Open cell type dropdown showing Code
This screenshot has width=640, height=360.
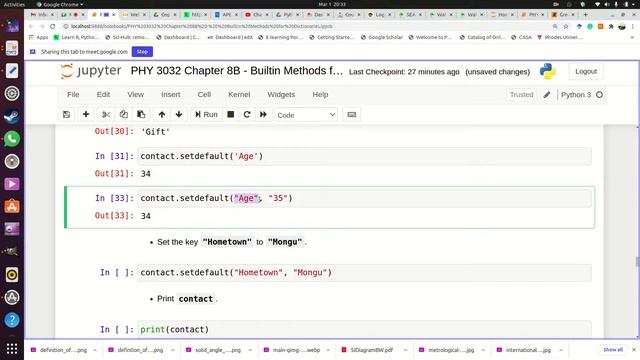(x=306, y=115)
